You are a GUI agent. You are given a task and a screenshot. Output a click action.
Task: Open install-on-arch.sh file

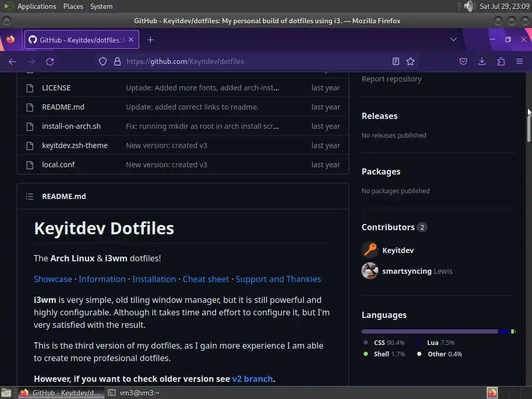point(71,126)
